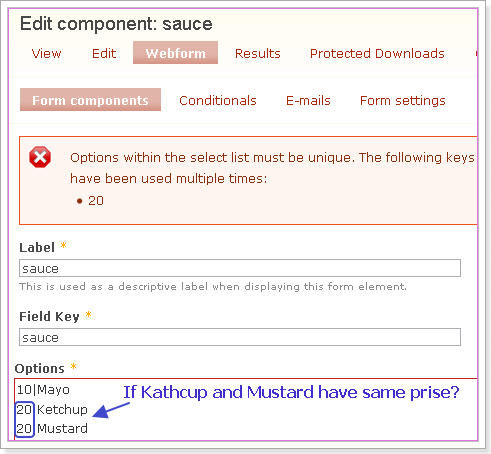Go to the Conditionals sub-tab
This screenshot has height=454, width=491.
pos(218,100)
